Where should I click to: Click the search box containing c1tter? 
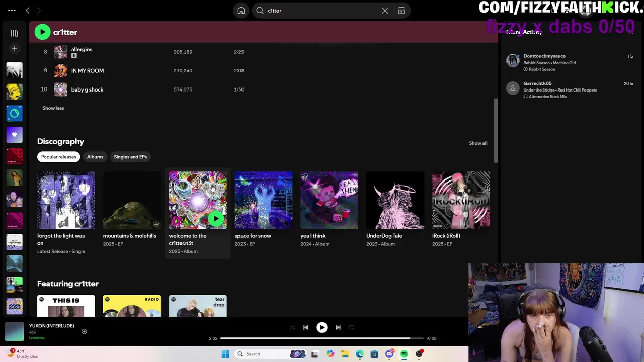322,11
